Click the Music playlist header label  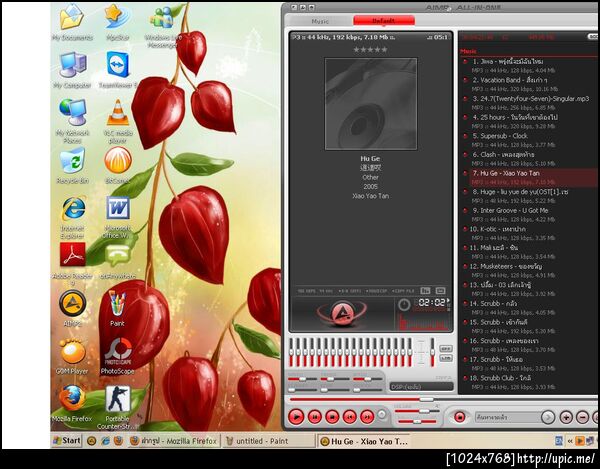click(x=468, y=51)
